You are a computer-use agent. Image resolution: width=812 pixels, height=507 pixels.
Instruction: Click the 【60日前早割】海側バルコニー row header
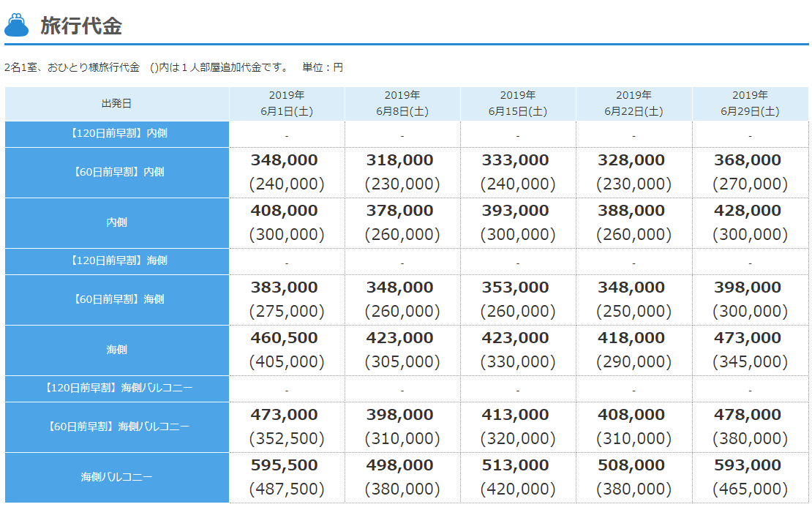click(x=117, y=427)
